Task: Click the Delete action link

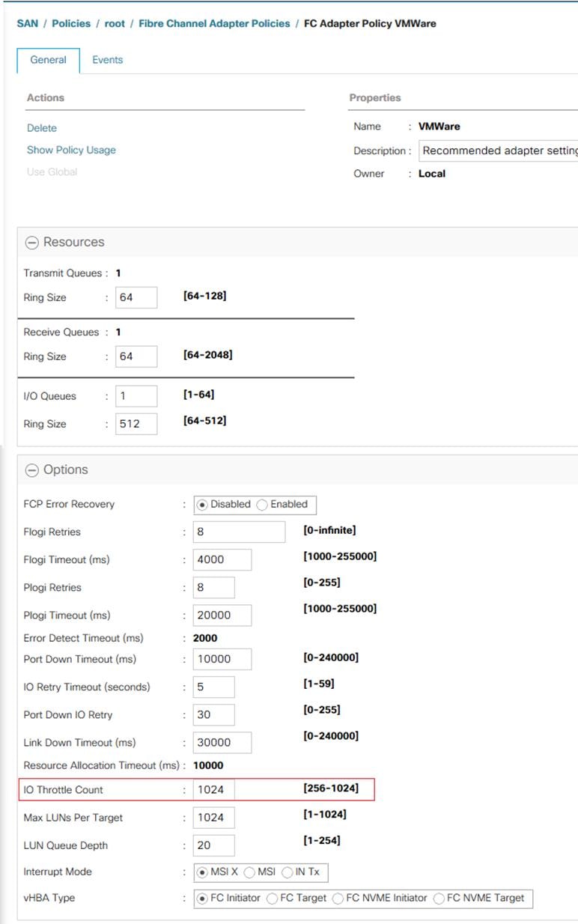Action: click(x=42, y=128)
